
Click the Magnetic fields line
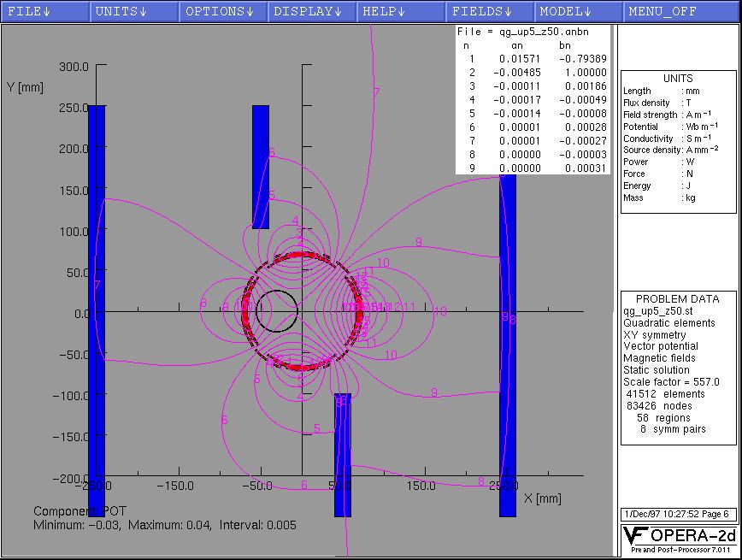(659, 358)
